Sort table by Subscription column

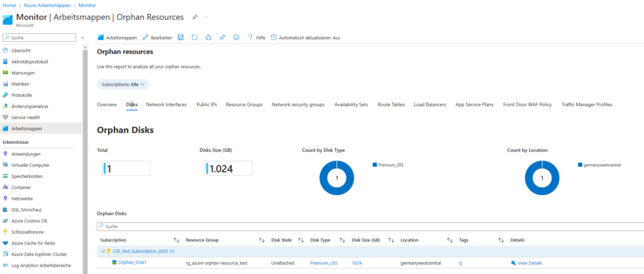(176, 240)
